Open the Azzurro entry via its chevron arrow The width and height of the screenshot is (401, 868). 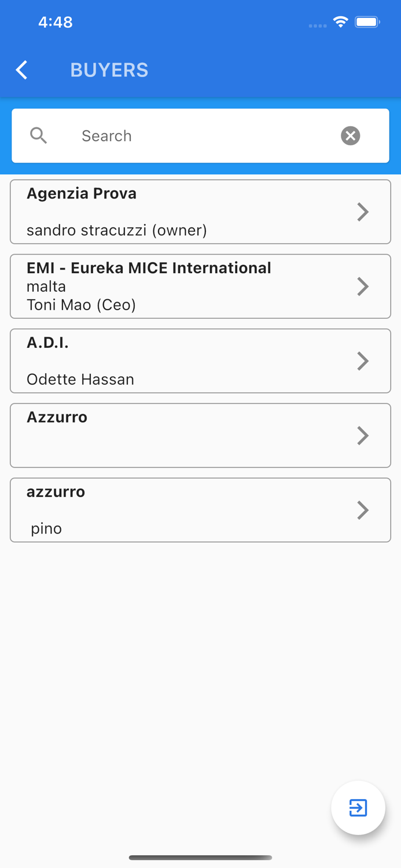coord(363,435)
